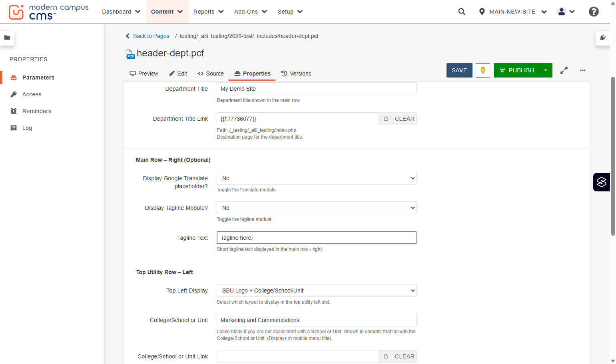This screenshot has width=616, height=364.
Task: Switch to the Edit tab
Action: [x=178, y=74]
